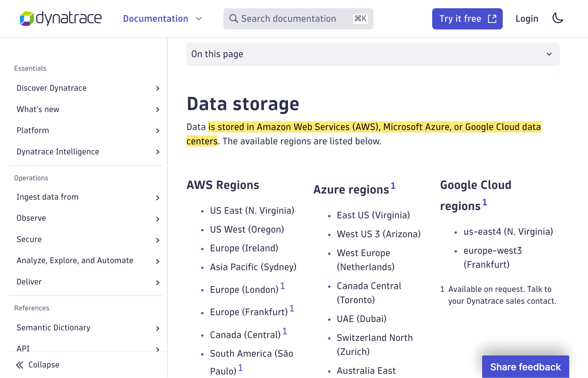The image size is (588, 378).
Task: Collapse the sidebar with double-chevron icon
Action: point(20,365)
